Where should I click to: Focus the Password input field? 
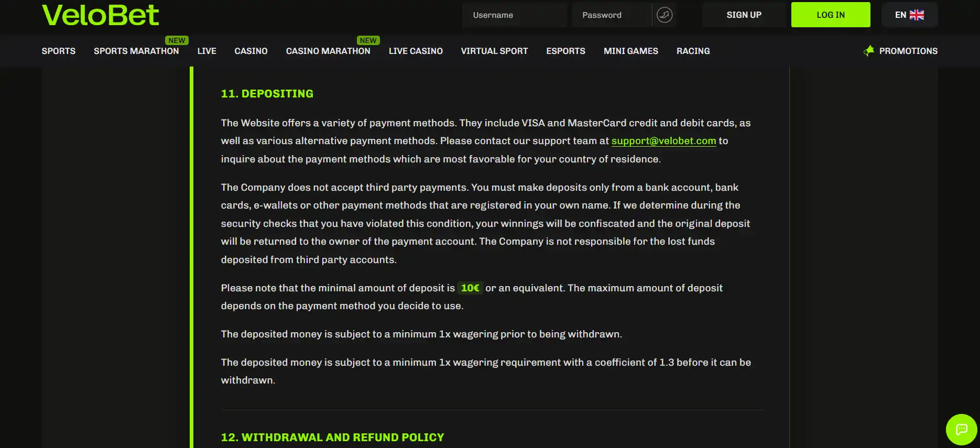point(612,15)
